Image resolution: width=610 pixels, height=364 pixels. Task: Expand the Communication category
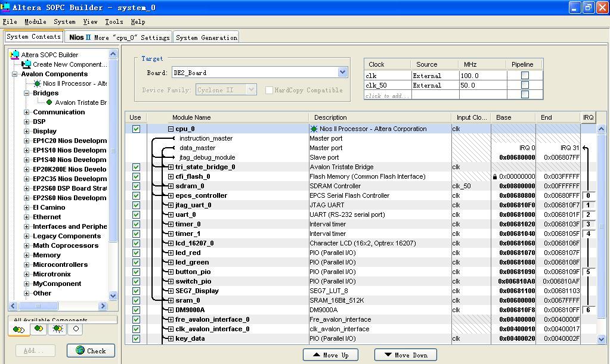[x=26, y=112]
